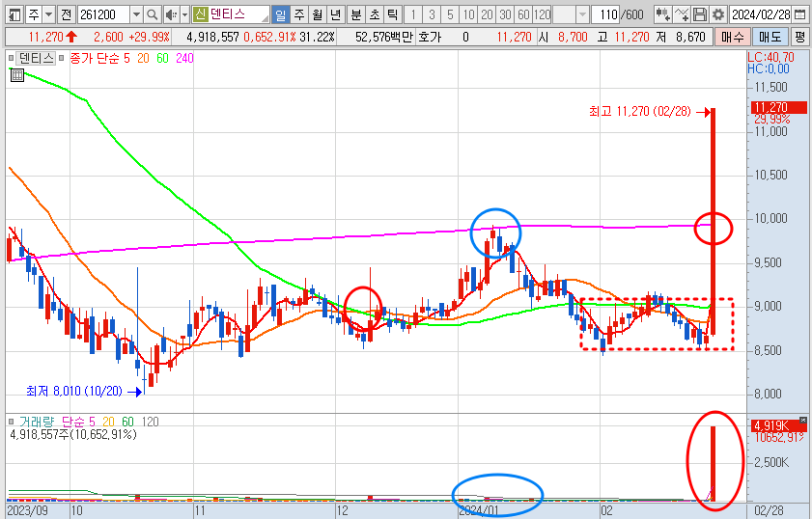Expand the speaker options dropdown arrow
This screenshot has height=519, width=812.
tap(184, 14)
